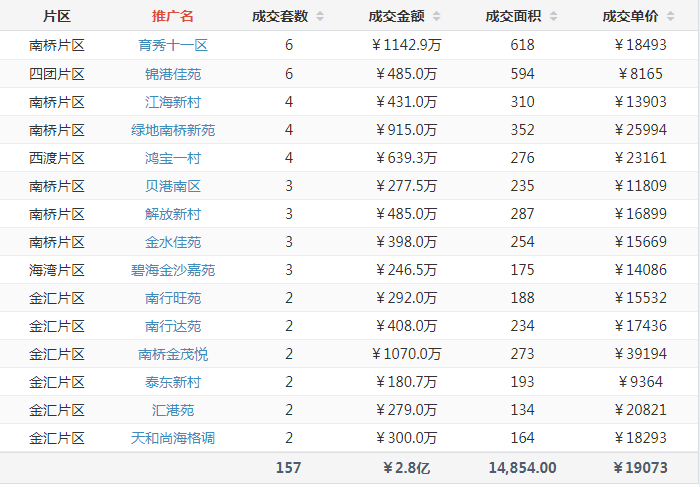Select the average price ¥19073

pyautogui.click(x=640, y=468)
